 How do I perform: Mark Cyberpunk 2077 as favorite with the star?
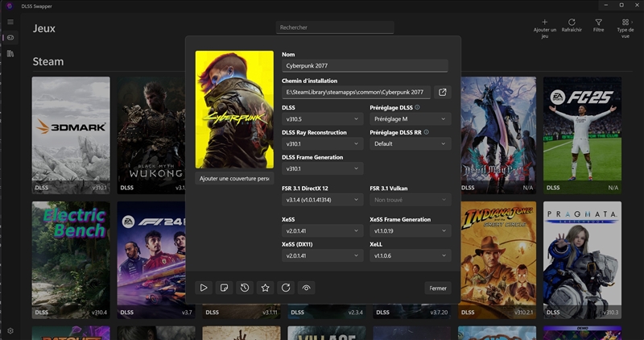(265, 288)
